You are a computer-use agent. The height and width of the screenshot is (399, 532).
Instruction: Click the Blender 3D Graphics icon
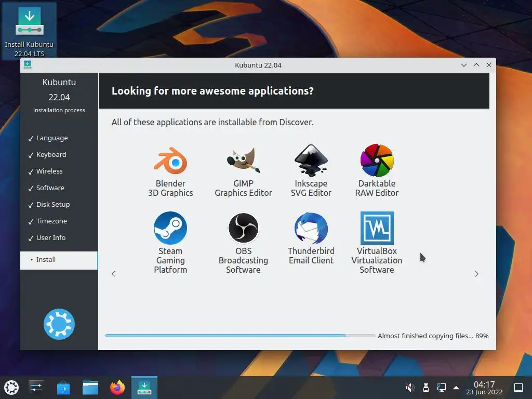coord(170,160)
